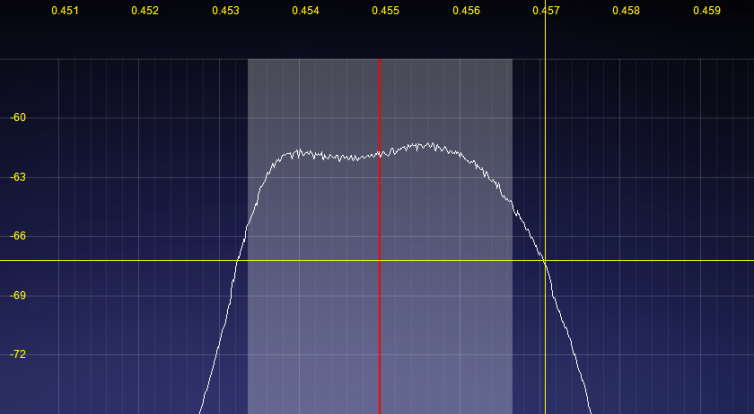Click the 0.452 frequency scale label
The width and height of the screenshot is (754, 414).
coord(145,11)
